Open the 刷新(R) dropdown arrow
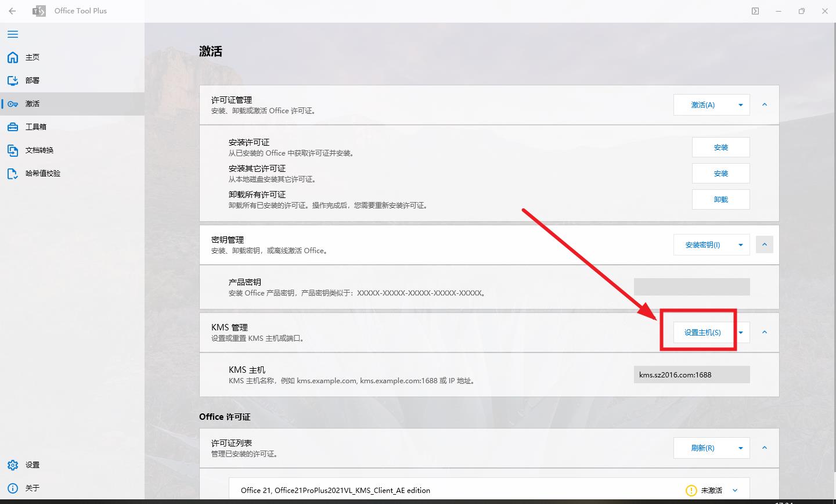 [740, 448]
